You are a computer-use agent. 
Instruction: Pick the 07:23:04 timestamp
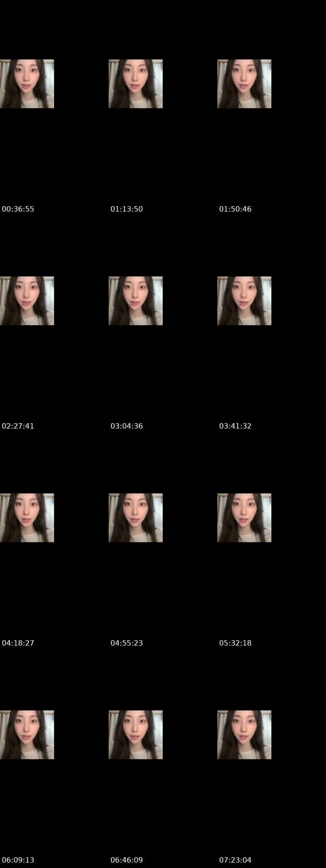point(235,860)
